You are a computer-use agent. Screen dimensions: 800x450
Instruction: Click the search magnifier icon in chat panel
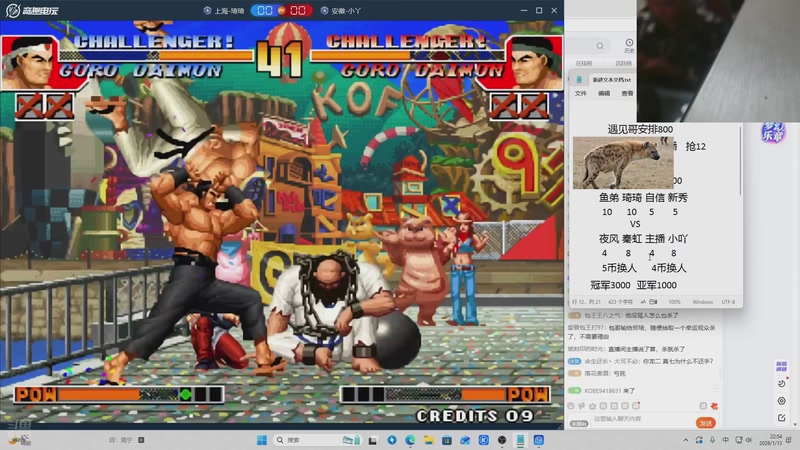(600, 46)
